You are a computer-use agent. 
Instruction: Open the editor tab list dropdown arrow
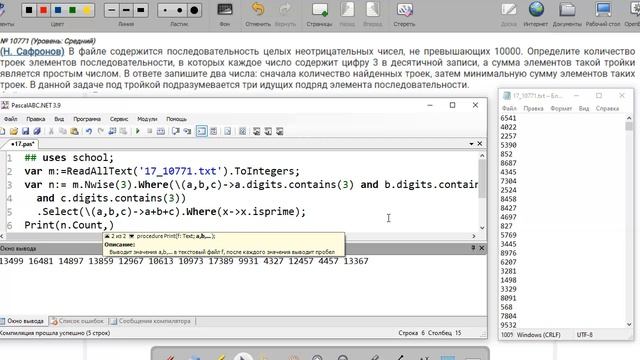tap(471, 144)
